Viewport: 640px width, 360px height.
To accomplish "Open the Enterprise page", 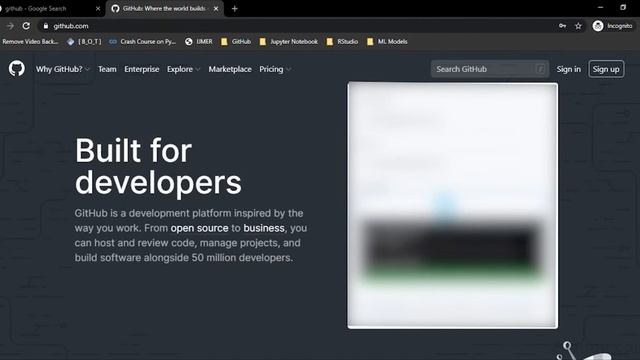I will point(142,69).
